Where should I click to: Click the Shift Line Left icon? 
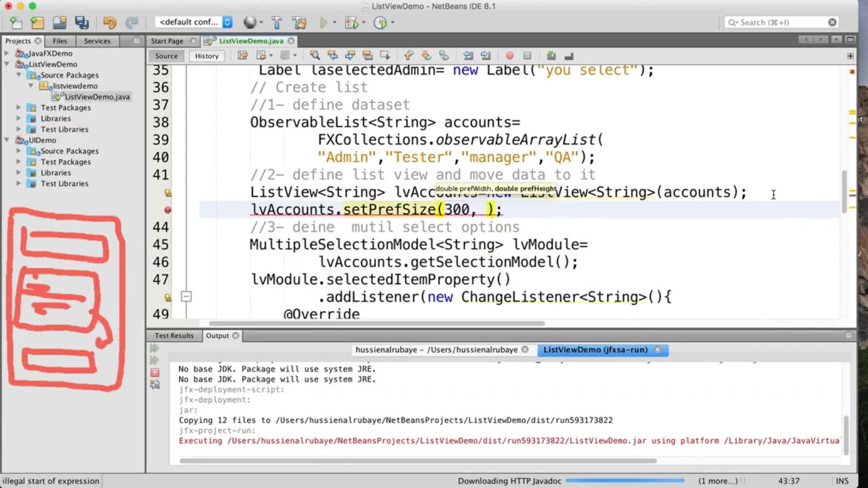click(468, 56)
